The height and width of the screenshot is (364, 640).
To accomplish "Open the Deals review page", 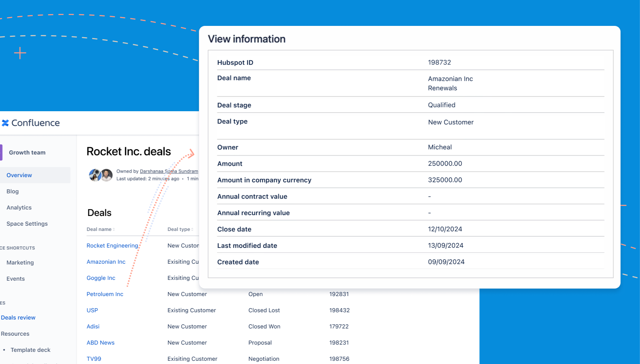I will pos(18,317).
